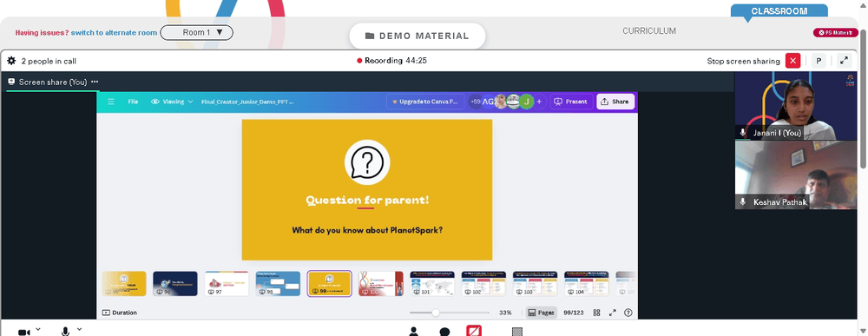Click the 2 people in call label
868x336 pixels.
(x=49, y=62)
